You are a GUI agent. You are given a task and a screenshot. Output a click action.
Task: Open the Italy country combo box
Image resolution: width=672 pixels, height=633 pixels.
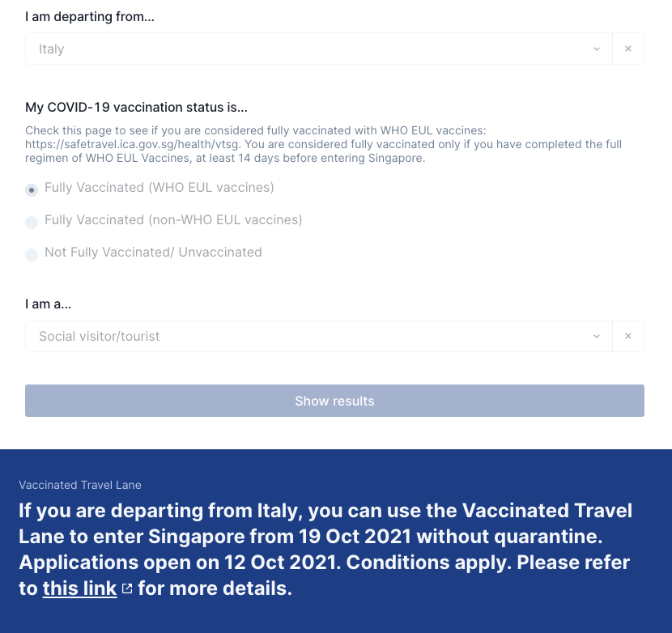(x=319, y=49)
